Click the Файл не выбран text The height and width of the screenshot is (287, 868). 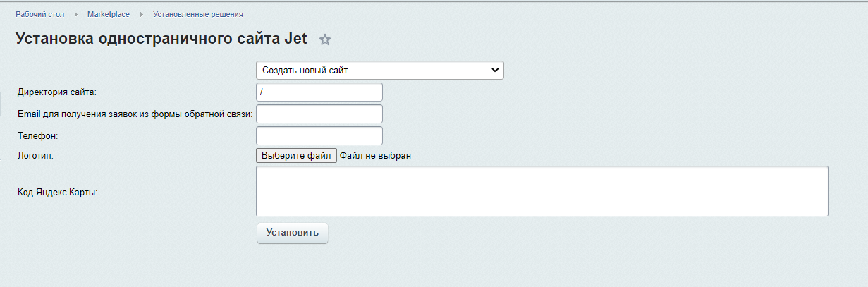click(x=375, y=155)
